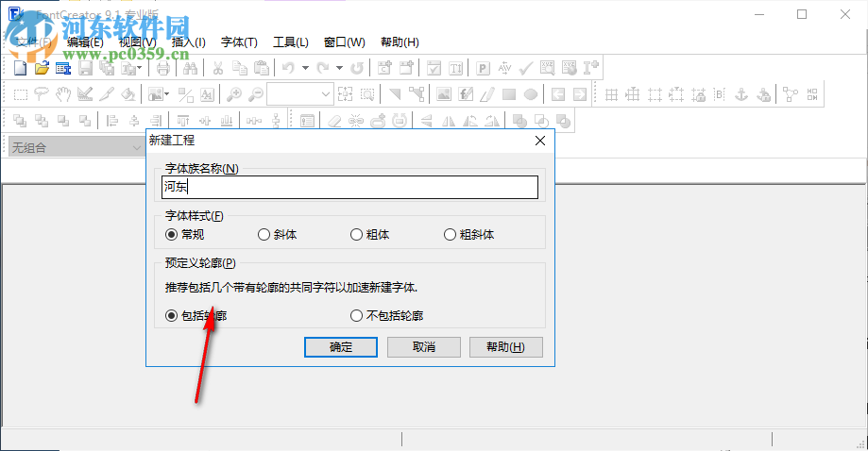
Task: Click the 帮助(H) dialog button
Action: pos(506,347)
